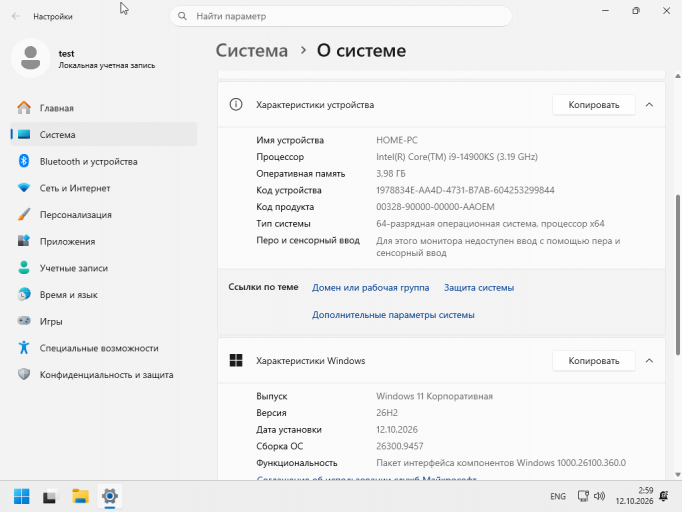Click the back arrow beside Настройки
Viewport: 682px width, 512px height.
pos(16,16)
